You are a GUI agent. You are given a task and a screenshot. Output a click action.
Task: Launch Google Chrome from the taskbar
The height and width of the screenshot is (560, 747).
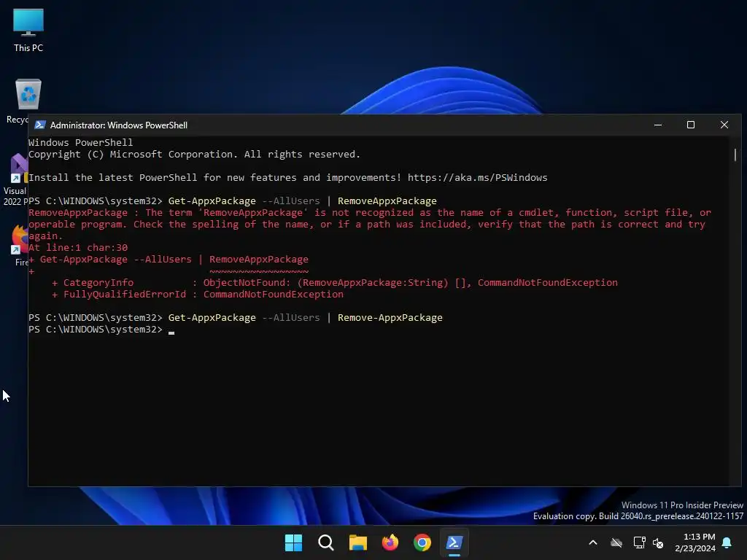(422, 542)
